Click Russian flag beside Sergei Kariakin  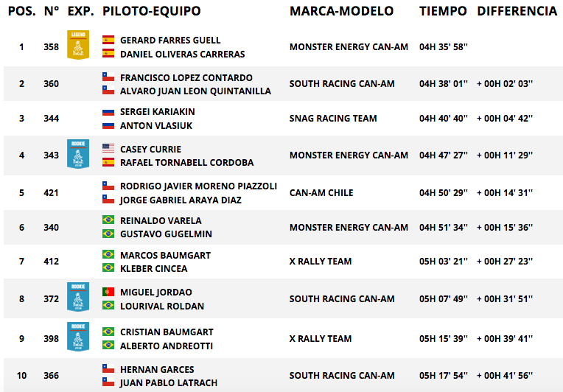pos(108,112)
